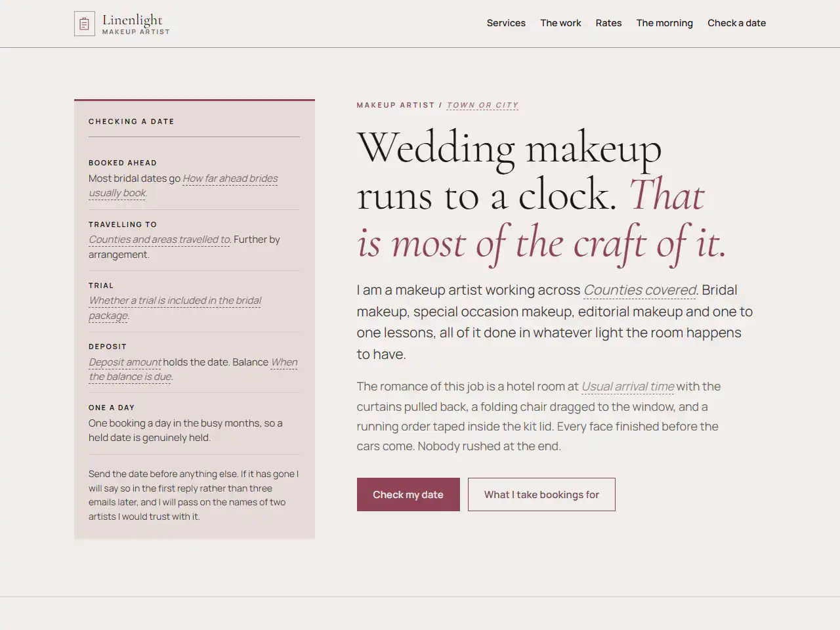The height and width of the screenshot is (630, 840).
Task: Click the Trial label in sidebar
Action: pyautogui.click(x=101, y=285)
